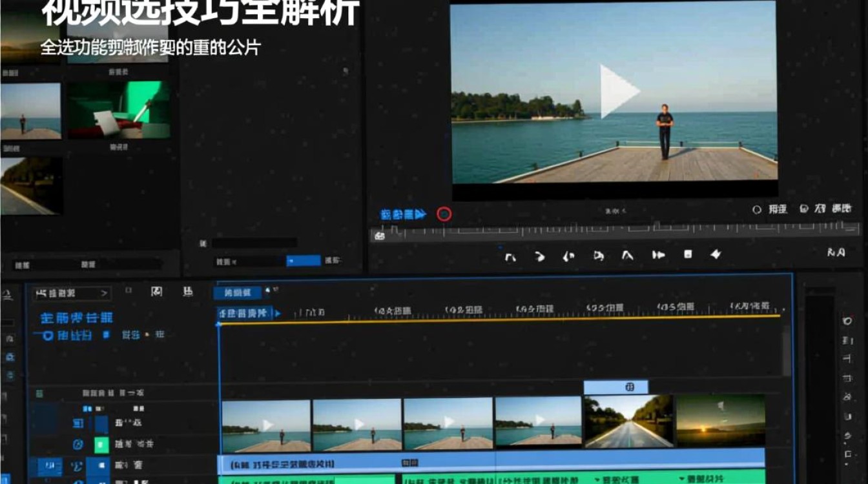Select the sunset clip at the video track's end
The width and height of the screenshot is (868, 484).
pos(720,421)
